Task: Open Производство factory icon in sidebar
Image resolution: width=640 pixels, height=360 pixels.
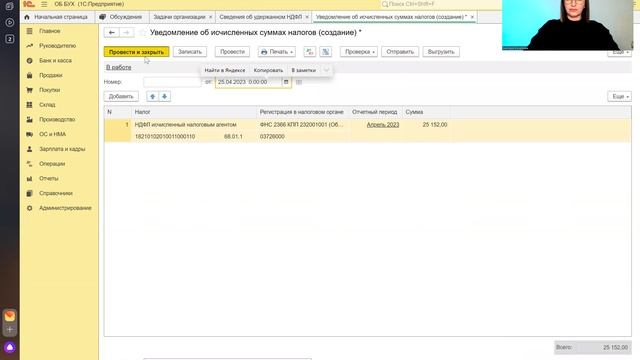Action: 29,120
